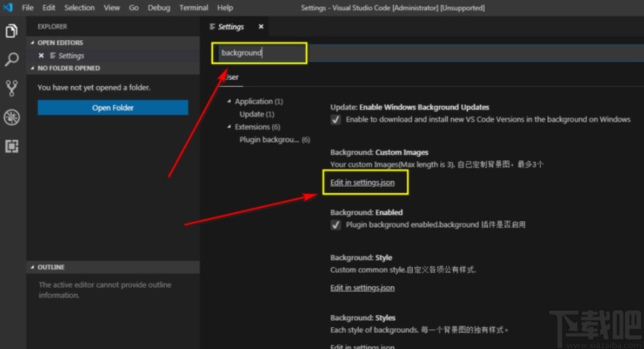Open the Help menu
The image size is (644, 349).
point(225,8)
